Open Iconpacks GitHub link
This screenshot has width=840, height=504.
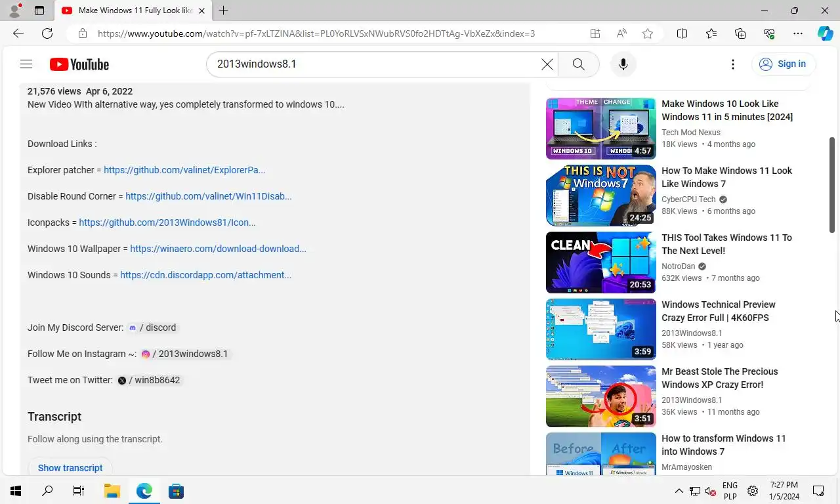coord(167,222)
